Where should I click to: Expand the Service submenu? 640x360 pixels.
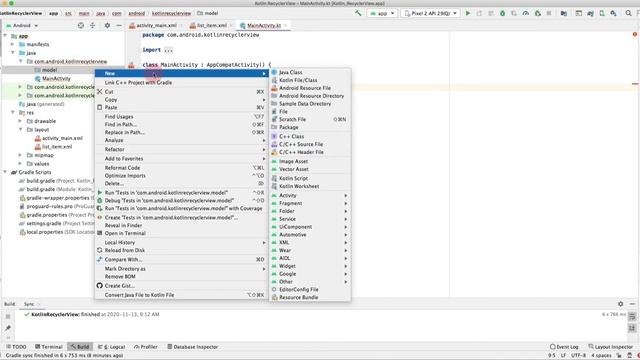(310, 219)
